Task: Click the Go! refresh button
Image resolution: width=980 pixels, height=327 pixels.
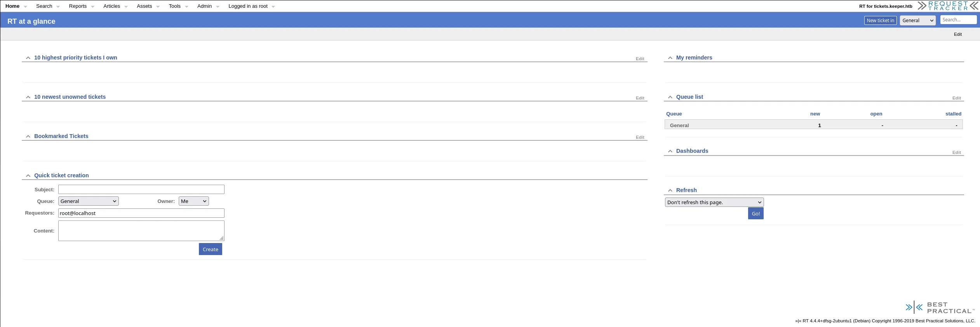Action: click(755, 213)
